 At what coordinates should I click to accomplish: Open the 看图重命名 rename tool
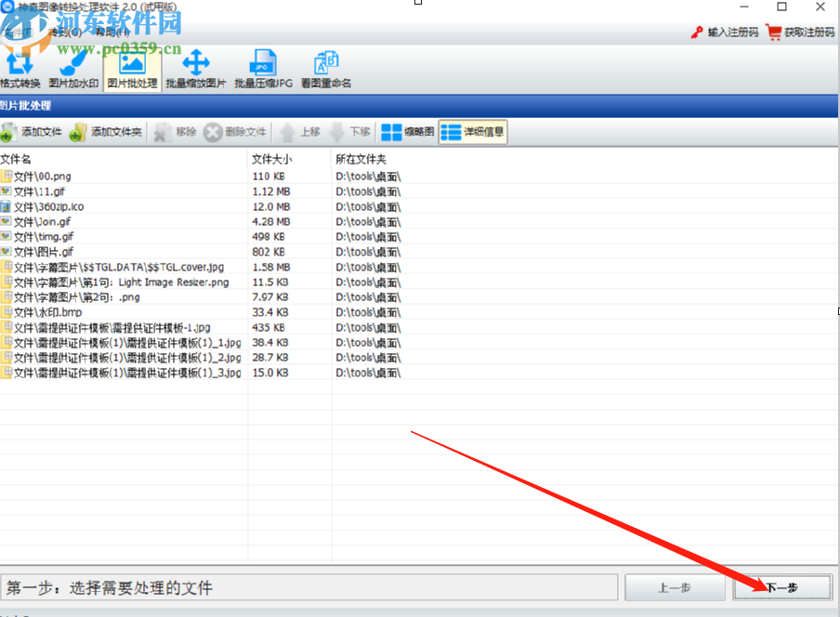[328, 67]
